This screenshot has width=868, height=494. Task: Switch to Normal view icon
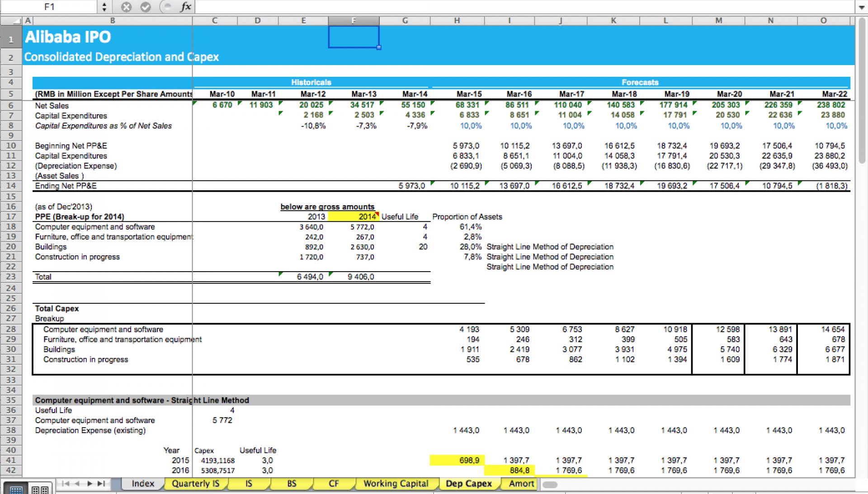tap(16, 489)
